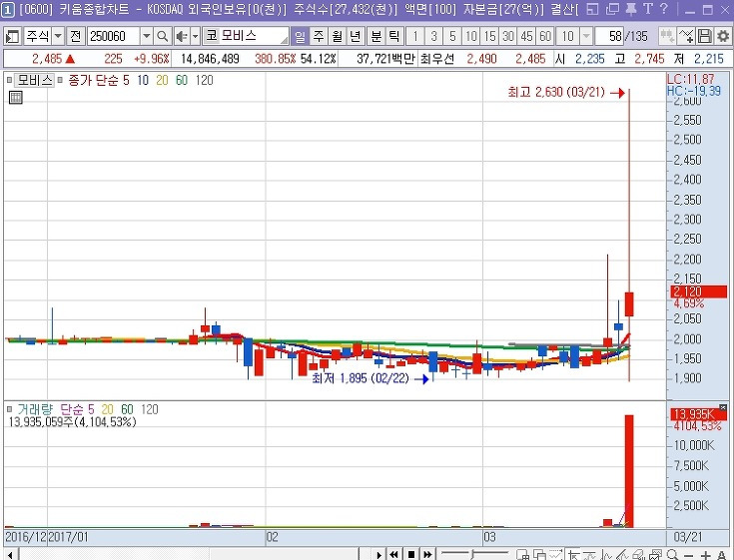
Task: Click the fast forward button in bottom toolbar
Action: click(x=427, y=554)
